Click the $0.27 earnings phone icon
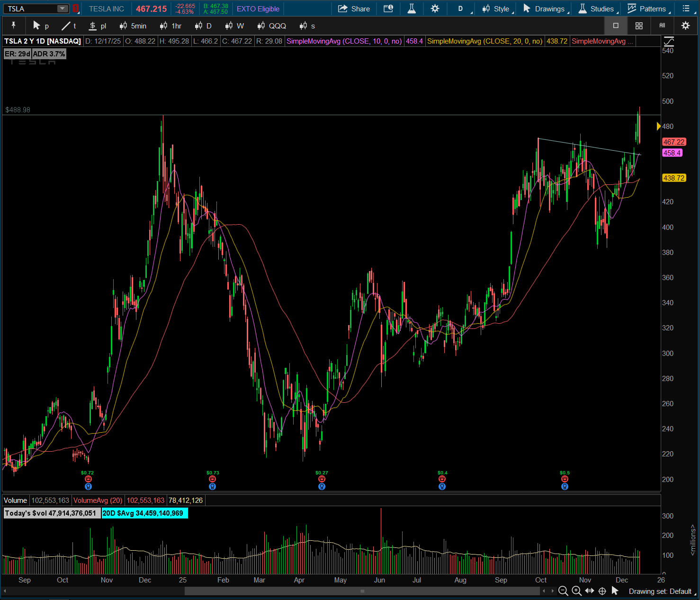Viewport: 700px width, 600px height. [x=322, y=479]
